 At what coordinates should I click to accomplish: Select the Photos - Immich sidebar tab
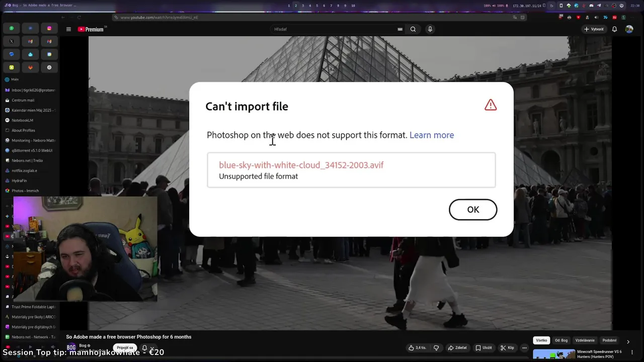[x=30, y=191]
